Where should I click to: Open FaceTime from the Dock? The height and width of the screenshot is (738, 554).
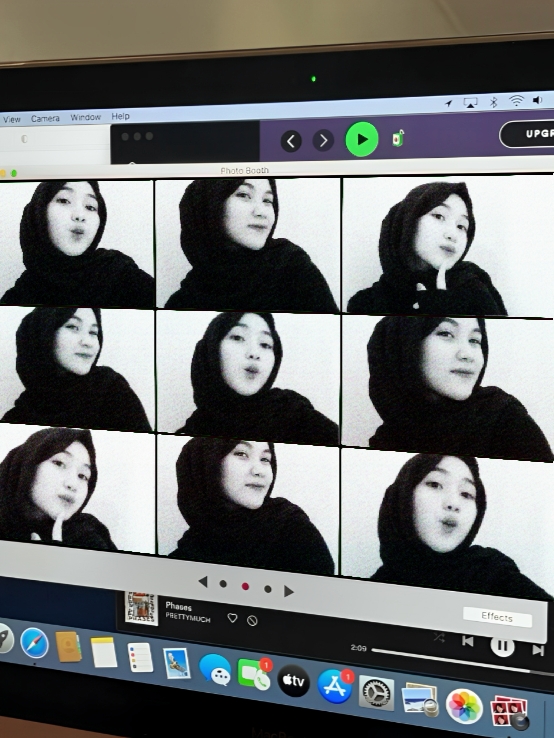click(x=254, y=674)
